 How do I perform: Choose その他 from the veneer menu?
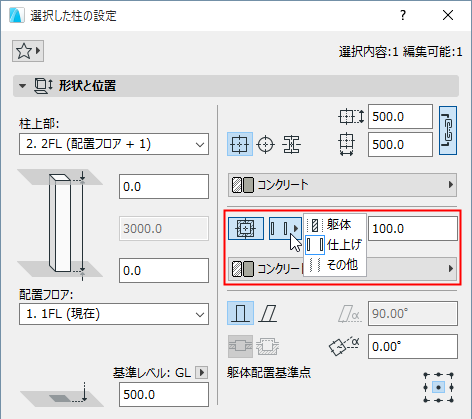tap(335, 265)
